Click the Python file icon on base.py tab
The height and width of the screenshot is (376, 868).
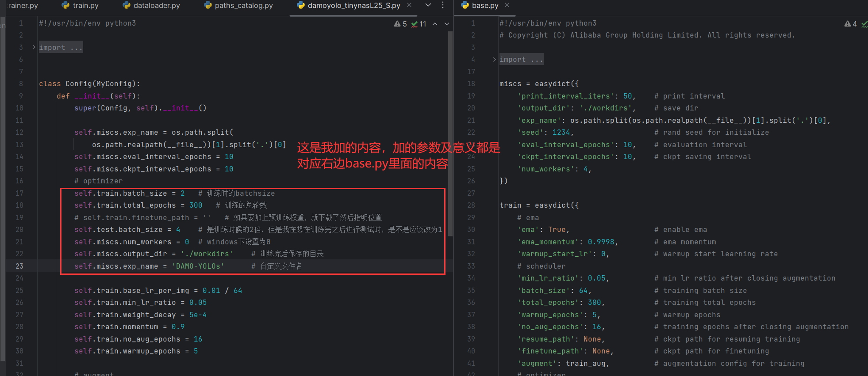coord(465,5)
